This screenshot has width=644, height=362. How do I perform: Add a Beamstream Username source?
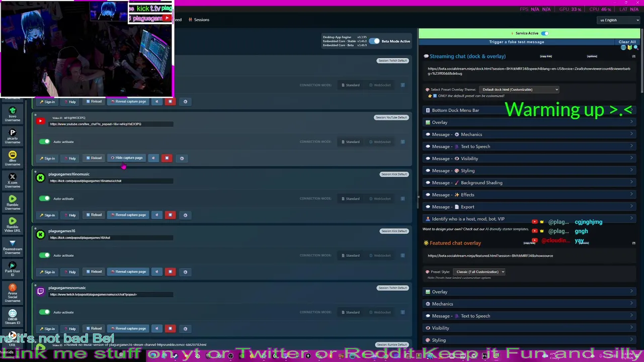coord(13,247)
